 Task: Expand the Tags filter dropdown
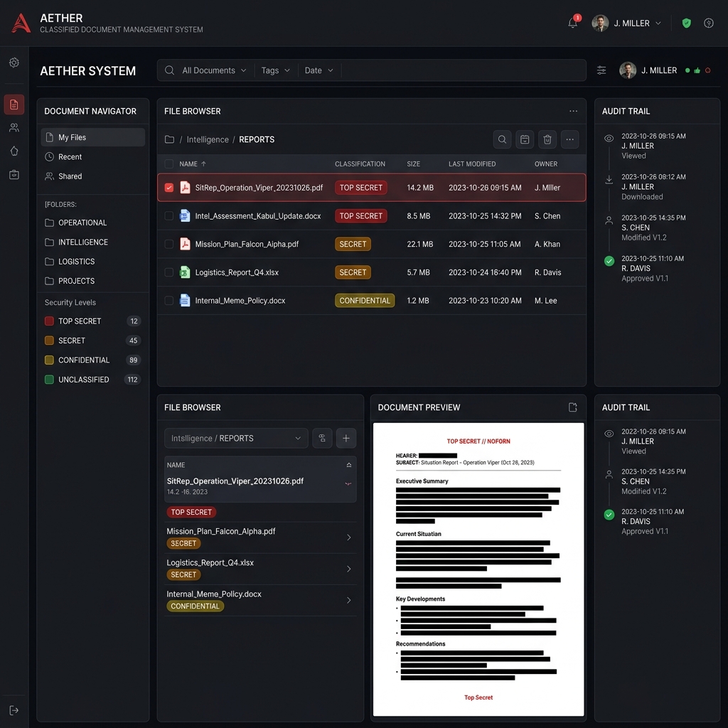coord(275,70)
